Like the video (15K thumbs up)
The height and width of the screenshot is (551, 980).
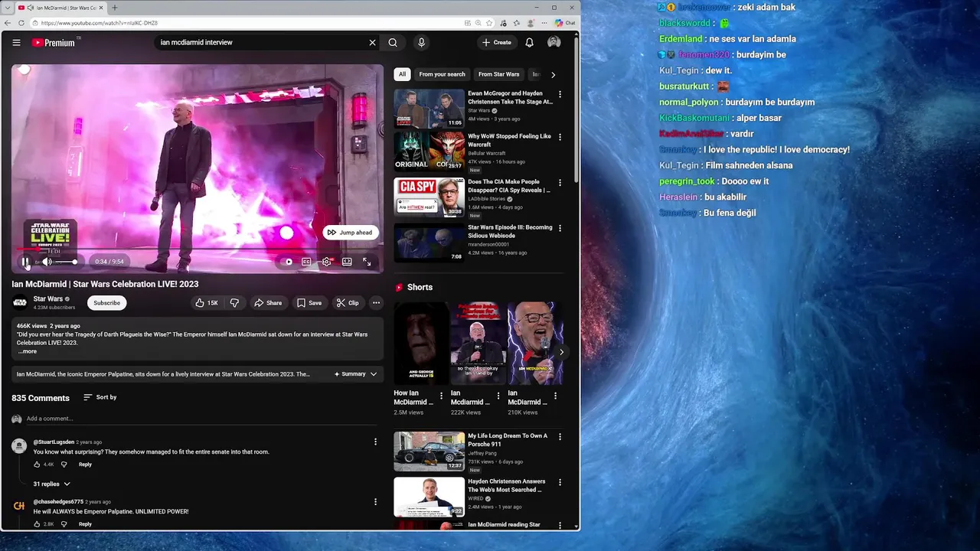(206, 303)
